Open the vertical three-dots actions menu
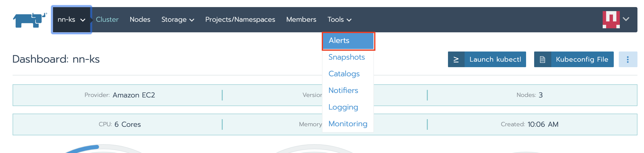The height and width of the screenshot is (153, 644). point(628,59)
